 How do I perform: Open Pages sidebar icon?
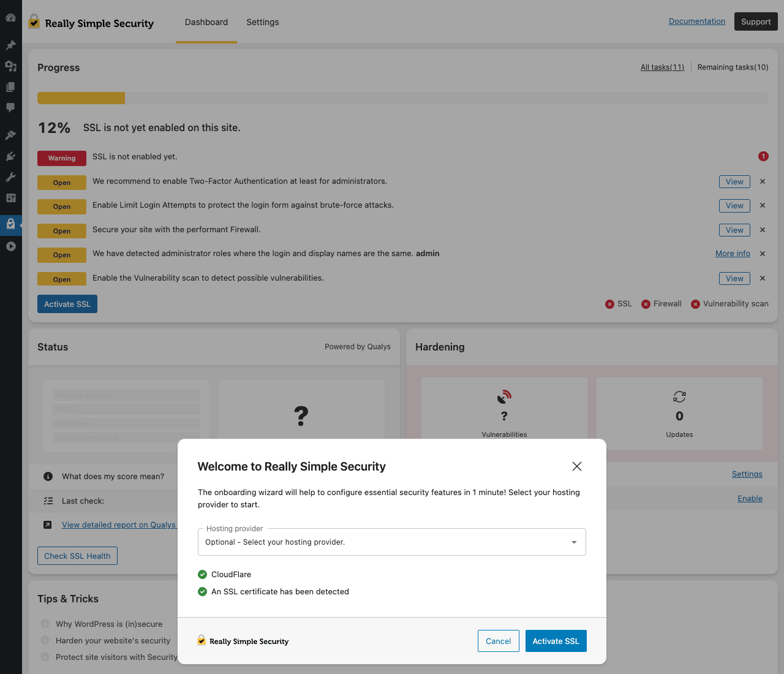click(10, 86)
